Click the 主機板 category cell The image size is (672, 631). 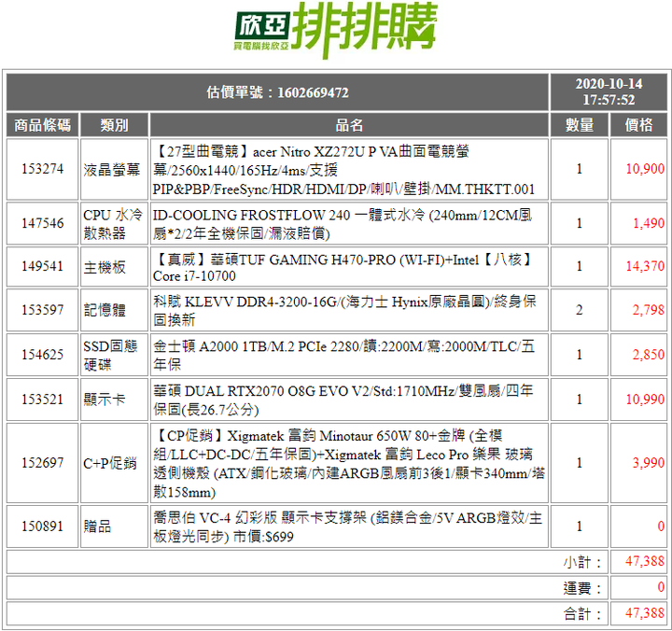[115, 267]
